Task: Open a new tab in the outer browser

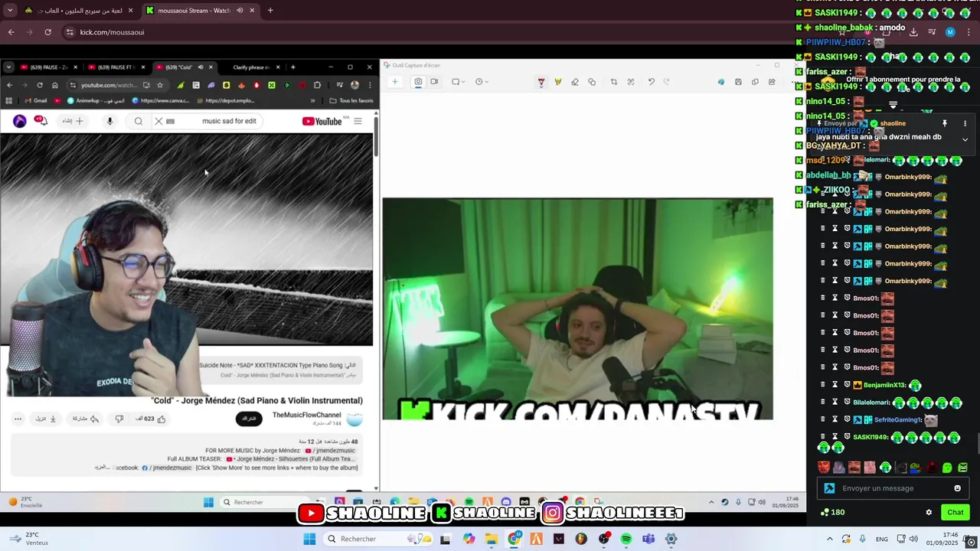Action: (270, 11)
